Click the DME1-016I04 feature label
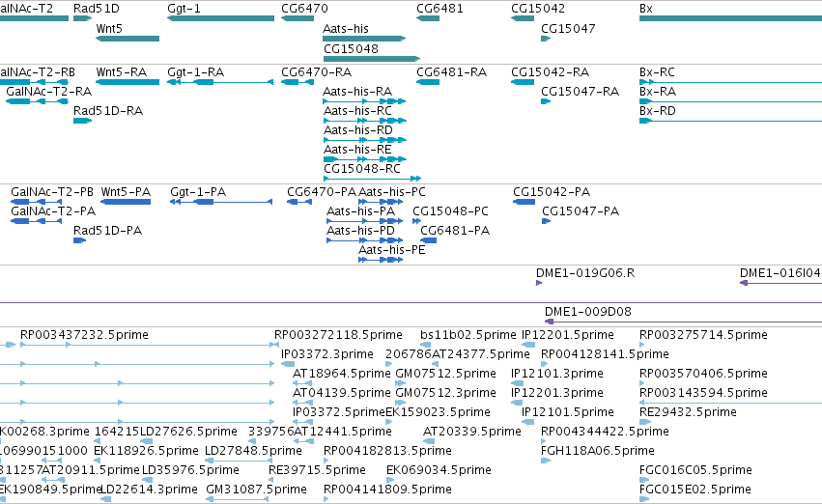The width and height of the screenshot is (822, 504). 780,273
